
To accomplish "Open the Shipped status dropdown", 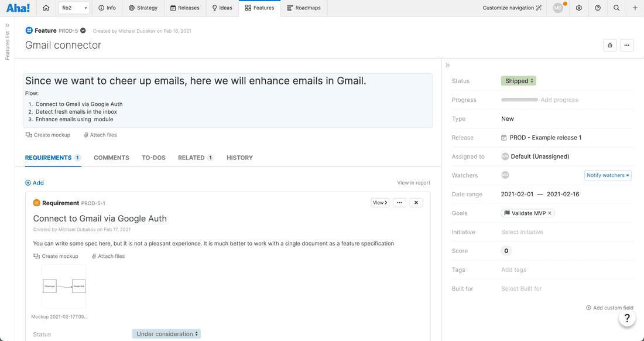I will coord(518,80).
